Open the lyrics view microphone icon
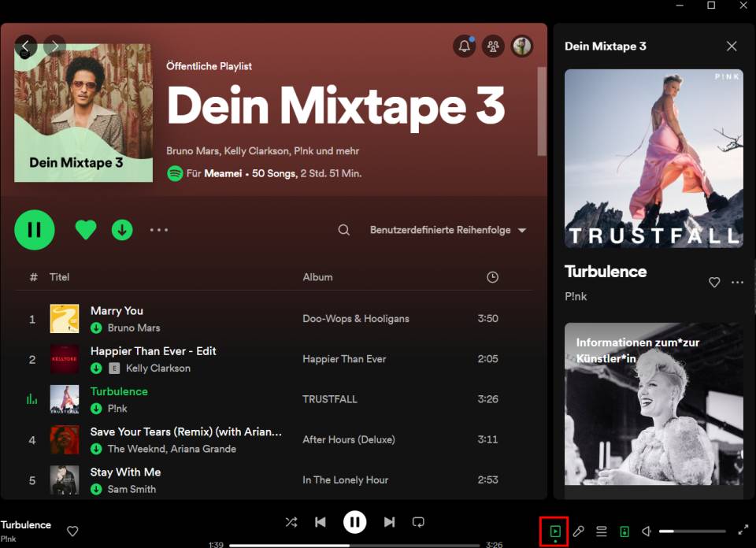This screenshot has height=548, width=756. [x=577, y=531]
